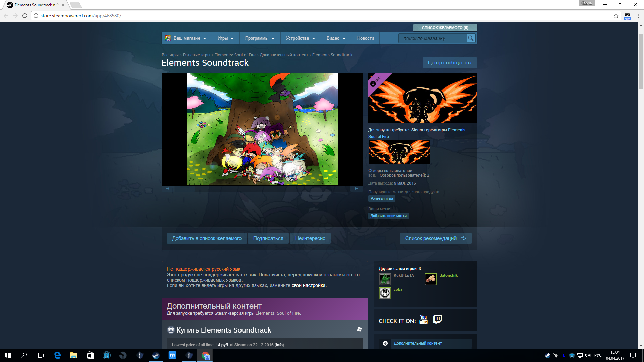Add game with Добавить в список желаемого
The width and height of the screenshot is (644, 362).
[207, 238]
